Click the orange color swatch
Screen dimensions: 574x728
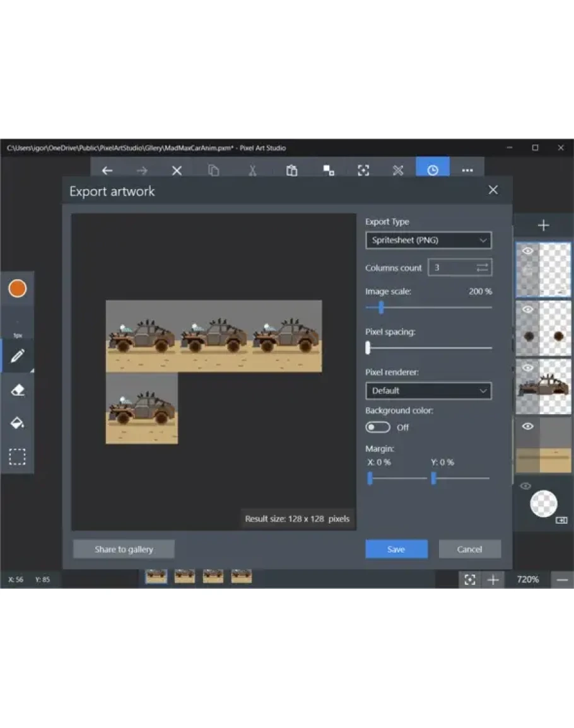click(x=17, y=289)
